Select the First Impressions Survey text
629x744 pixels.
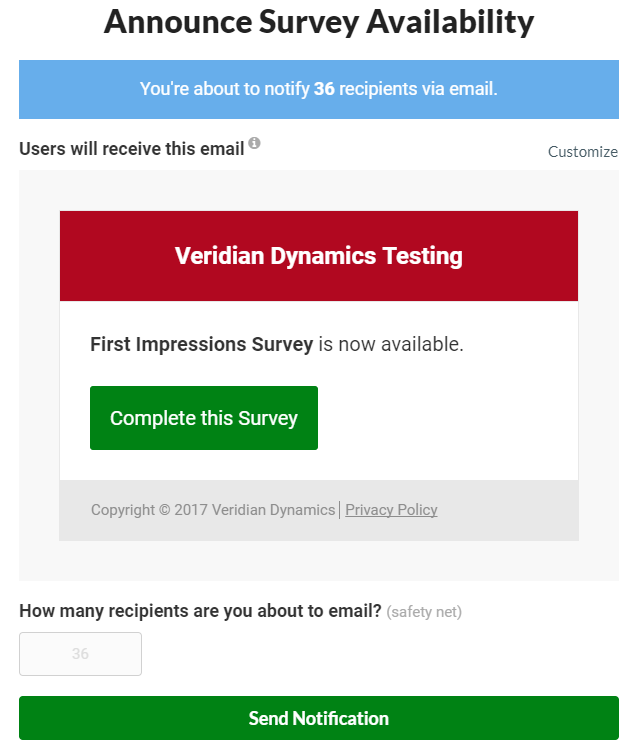pyautogui.click(x=202, y=344)
